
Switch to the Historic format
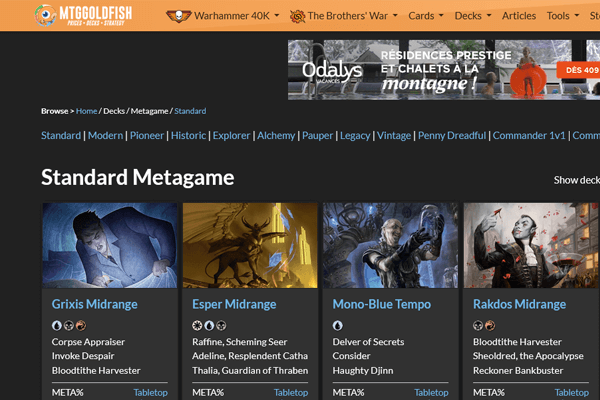[188, 136]
